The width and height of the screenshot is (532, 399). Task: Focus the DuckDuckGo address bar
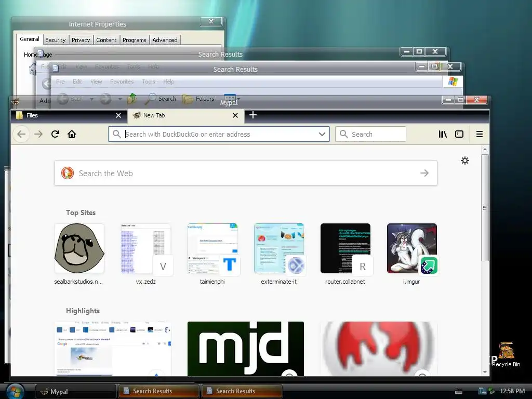tap(219, 134)
